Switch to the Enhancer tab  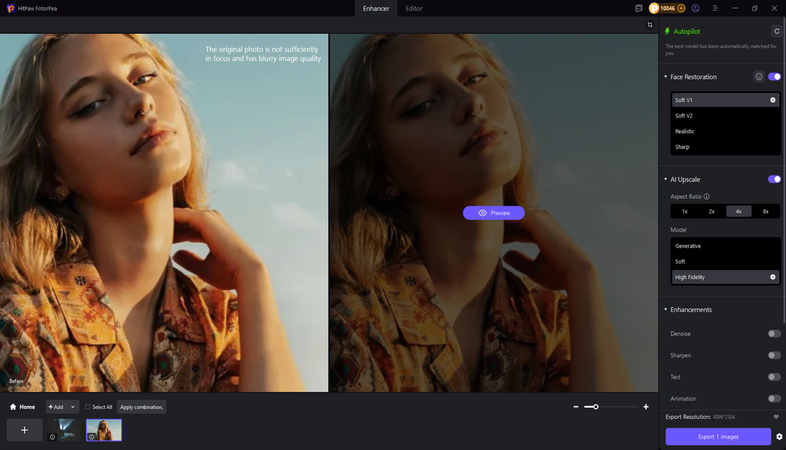click(x=376, y=9)
